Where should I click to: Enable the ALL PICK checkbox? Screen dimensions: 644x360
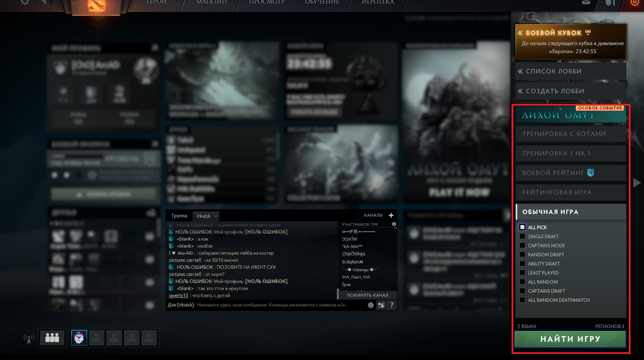click(522, 227)
